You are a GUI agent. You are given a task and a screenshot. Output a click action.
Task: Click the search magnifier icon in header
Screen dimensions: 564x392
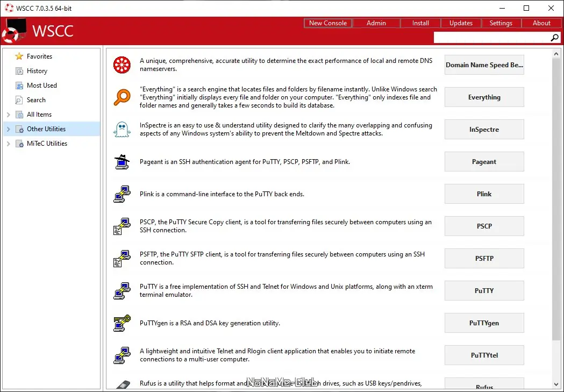pyautogui.click(x=555, y=38)
